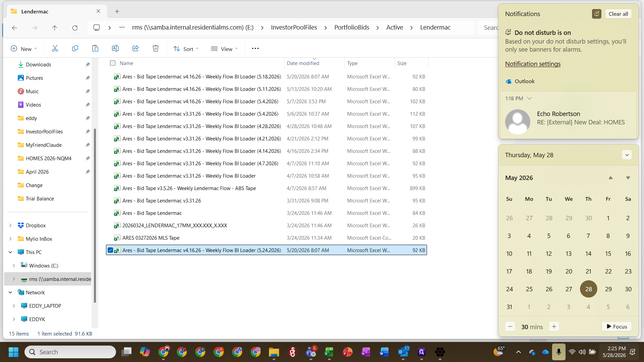Click the microphone icon in system tray

click(x=558, y=352)
